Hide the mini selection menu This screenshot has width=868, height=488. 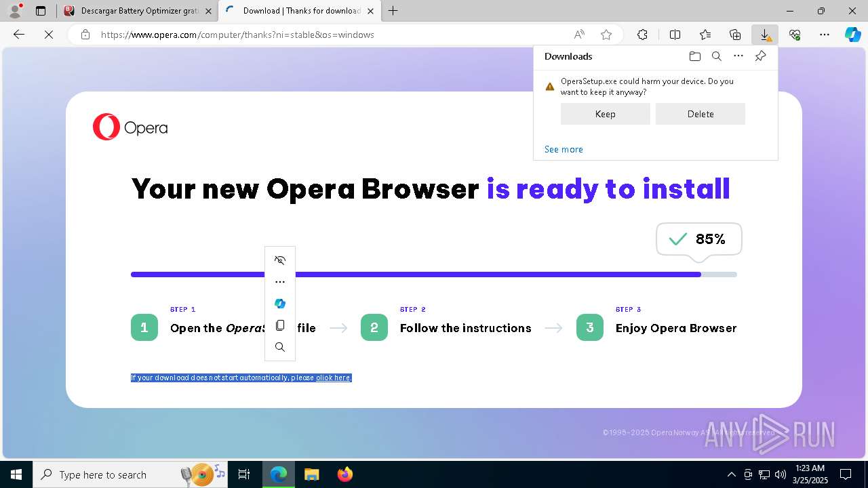pos(280,260)
